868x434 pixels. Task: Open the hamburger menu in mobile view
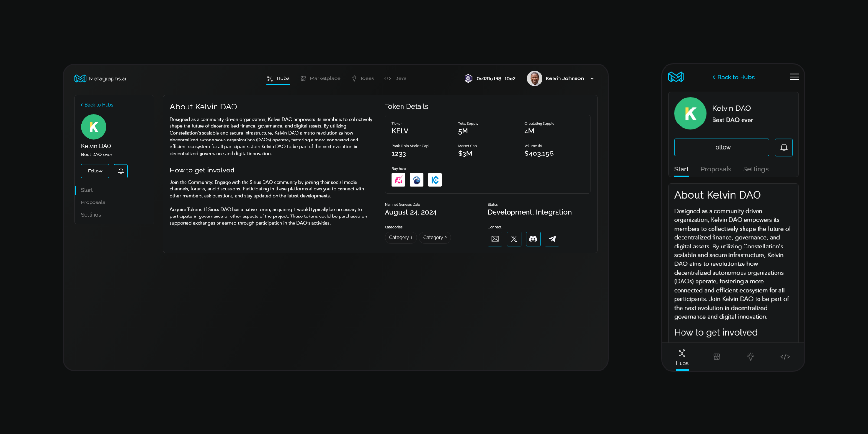tap(794, 77)
